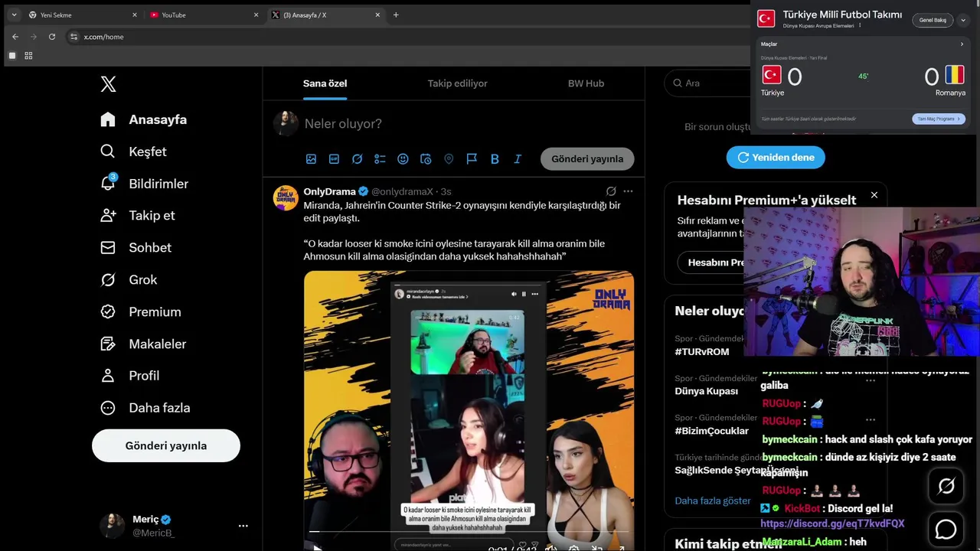Click the floating Grok button

click(946, 487)
